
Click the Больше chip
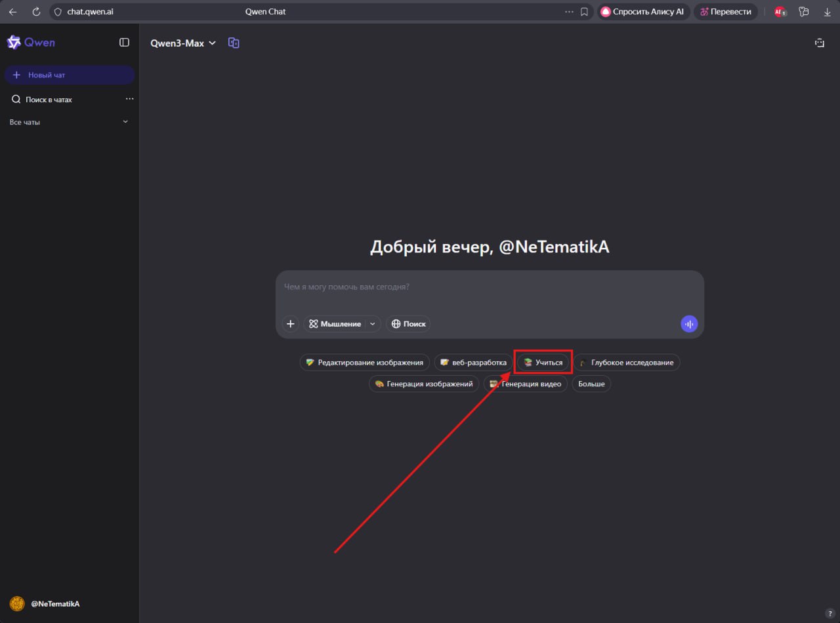coord(591,384)
